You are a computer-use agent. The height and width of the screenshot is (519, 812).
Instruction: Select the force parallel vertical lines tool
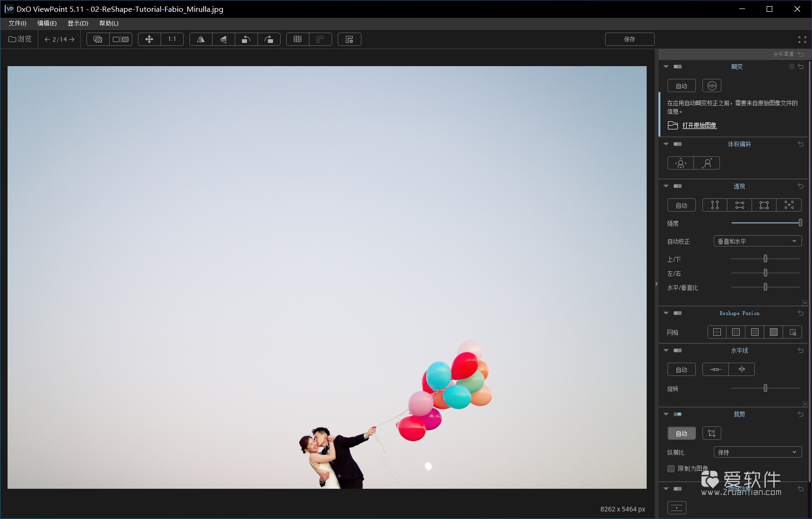coord(715,205)
